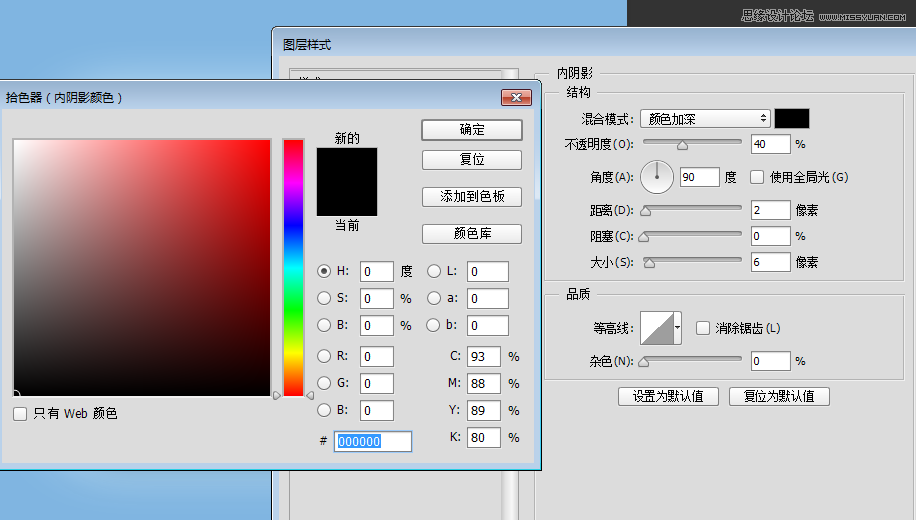Enable 消除锯齿 checkbox
The width and height of the screenshot is (916, 520).
coord(703,328)
